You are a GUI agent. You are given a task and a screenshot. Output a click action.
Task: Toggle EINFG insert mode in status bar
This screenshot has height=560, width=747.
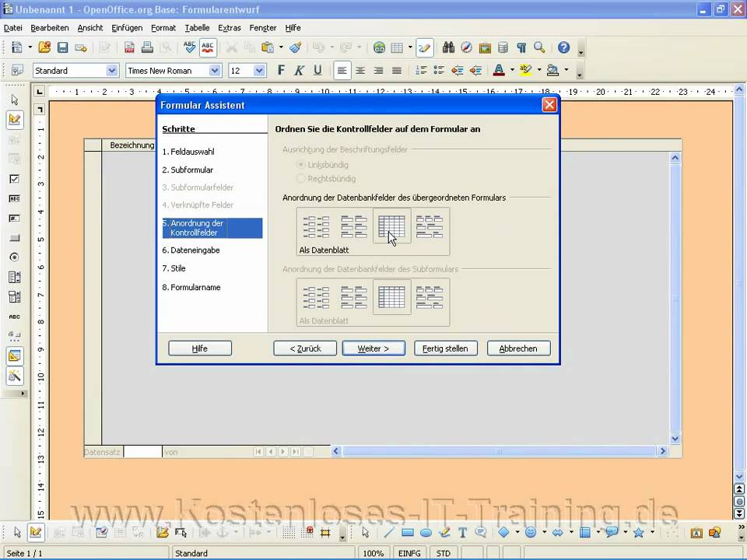click(410, 553)
